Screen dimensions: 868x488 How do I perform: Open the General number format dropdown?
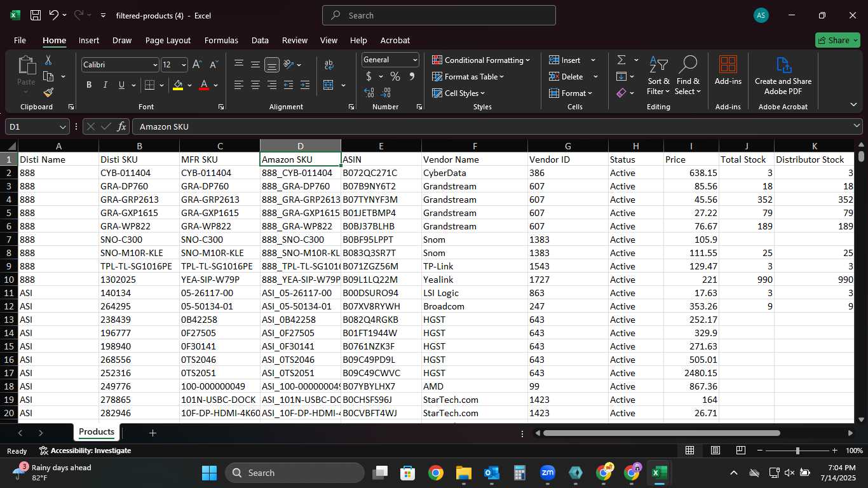click(x=415, y=60)
